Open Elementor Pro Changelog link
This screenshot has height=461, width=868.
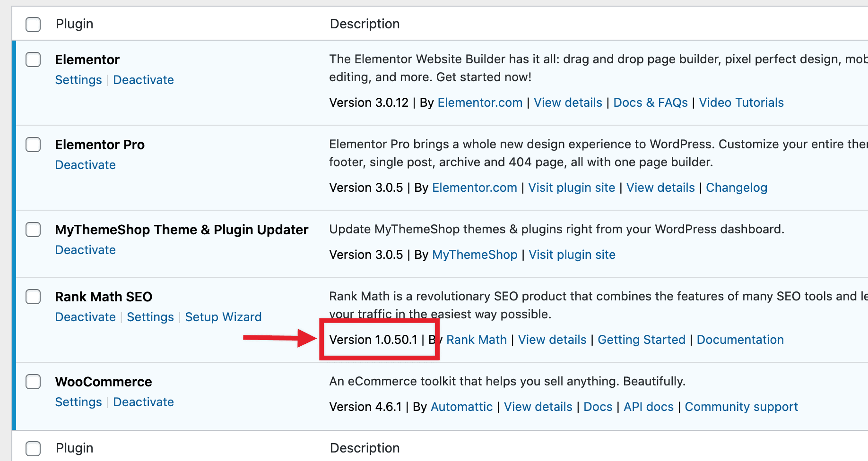[736, 188]
